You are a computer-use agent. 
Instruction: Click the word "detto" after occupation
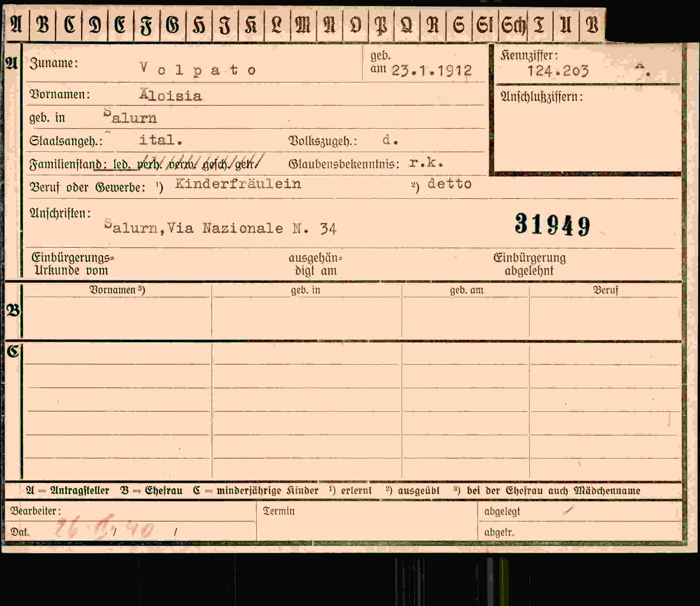click(x=449, y=184)
